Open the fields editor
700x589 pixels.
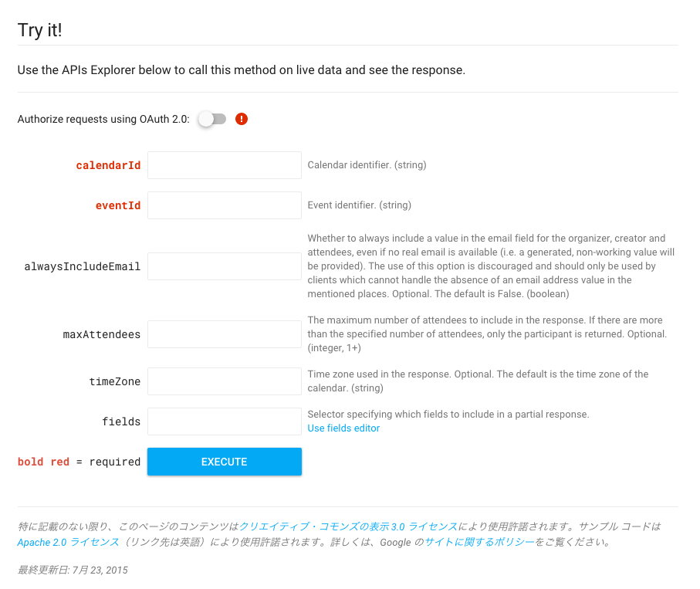tap(343, 428)
